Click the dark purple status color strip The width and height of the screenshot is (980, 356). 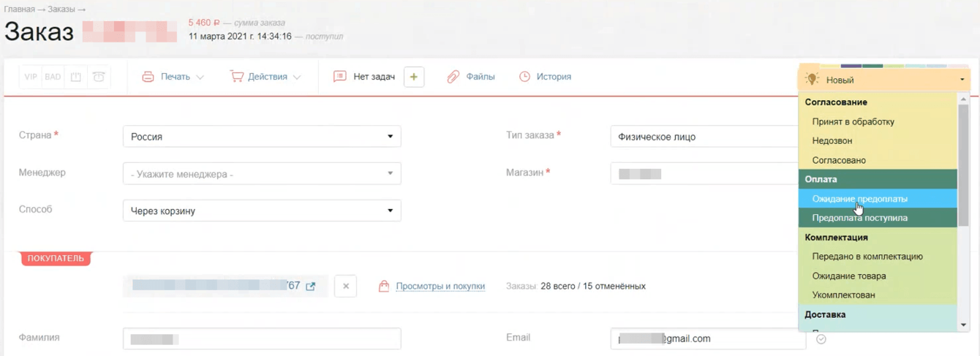coord(851,65)
